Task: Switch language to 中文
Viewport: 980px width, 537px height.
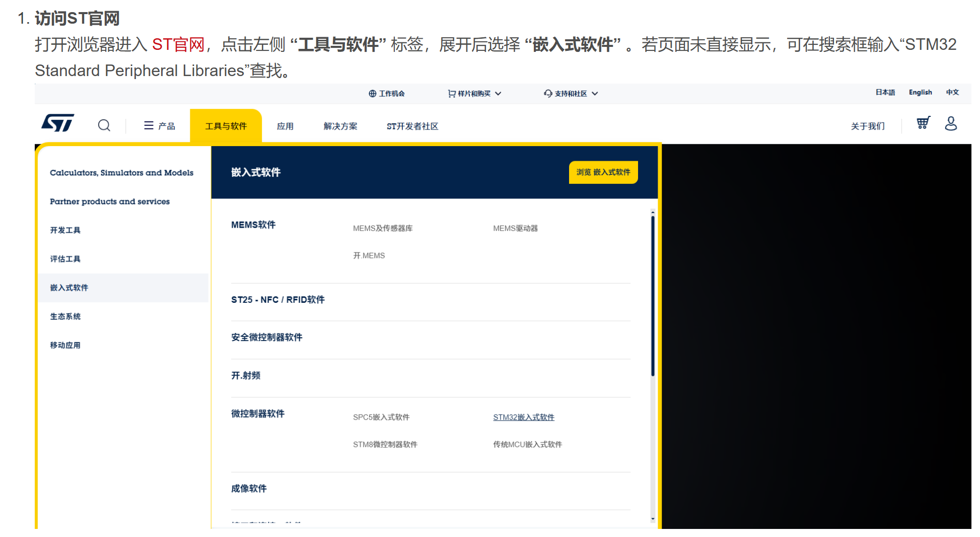Action: pyautogui.click(x=952, y=92)
